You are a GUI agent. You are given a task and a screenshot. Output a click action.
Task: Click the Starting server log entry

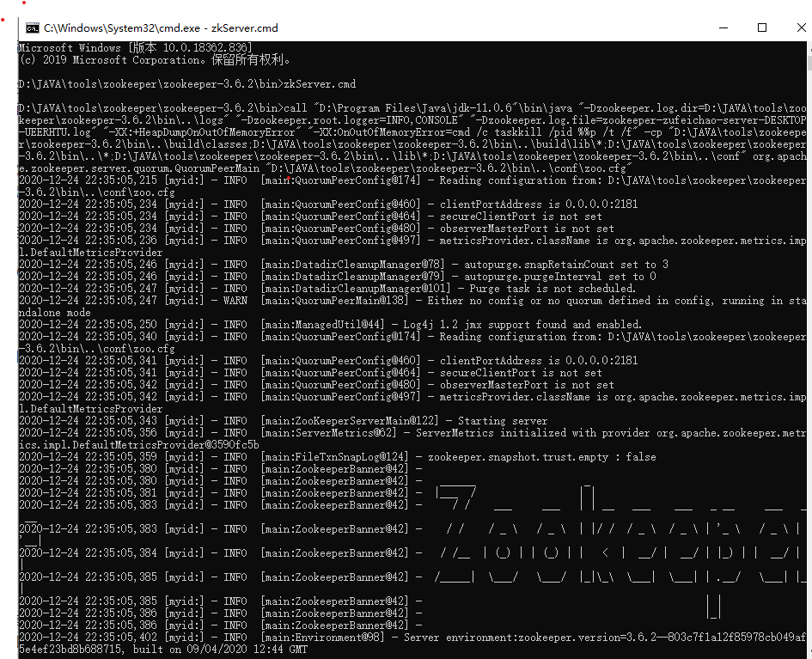coord(344,420)
